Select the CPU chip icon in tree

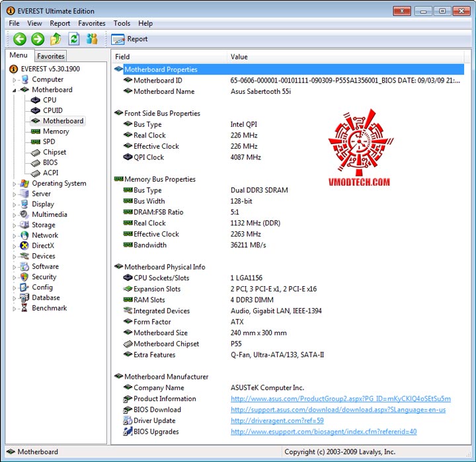point(36,100)
